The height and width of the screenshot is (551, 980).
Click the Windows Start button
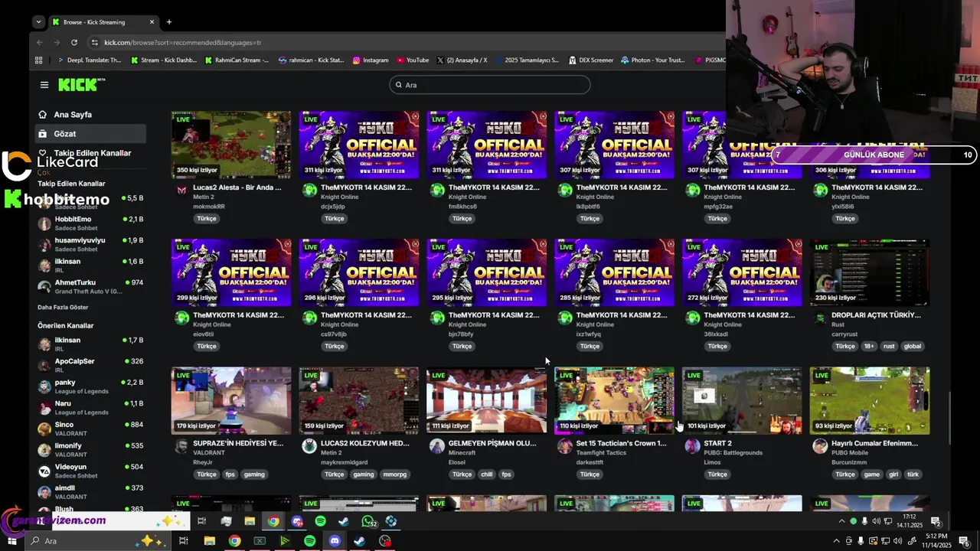point(11,541)
